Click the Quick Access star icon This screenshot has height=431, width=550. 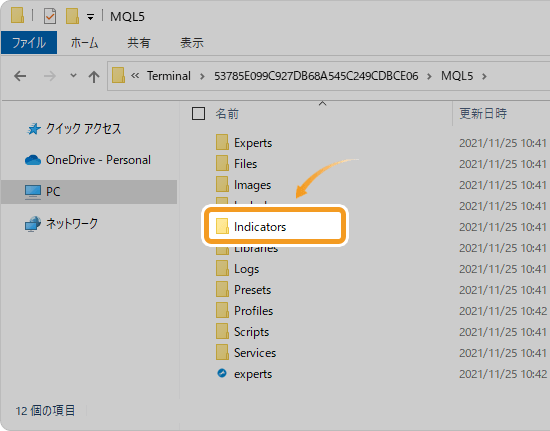[33, 129]
